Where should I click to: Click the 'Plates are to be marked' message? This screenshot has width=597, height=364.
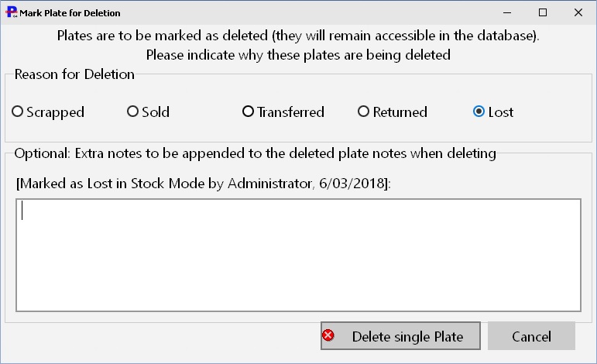coord(298,36)
